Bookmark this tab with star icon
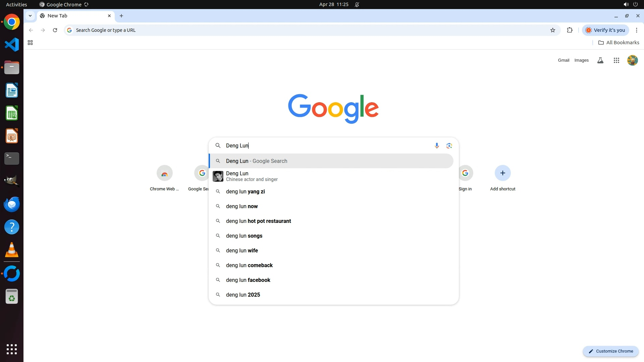This screenshot has height=362, width=644. click(x=553, y=30)
